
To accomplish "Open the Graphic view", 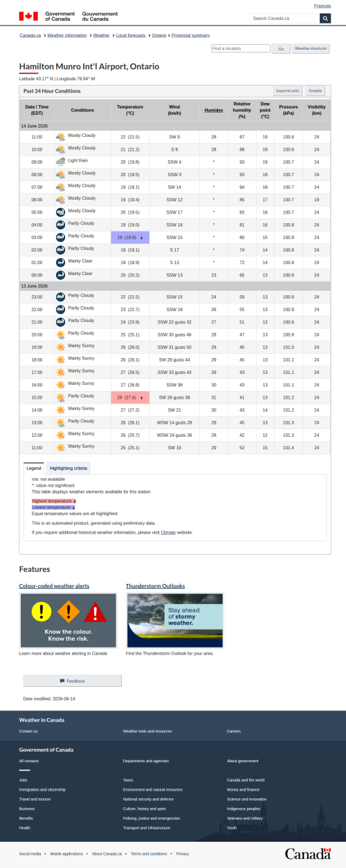I will pyautogui.click(x=316, y=91).
